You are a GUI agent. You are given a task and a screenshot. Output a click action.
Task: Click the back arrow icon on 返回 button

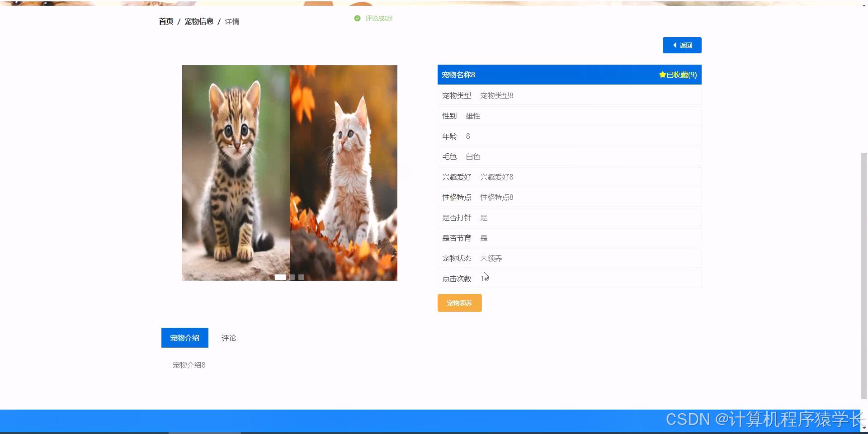click(675, 45)
